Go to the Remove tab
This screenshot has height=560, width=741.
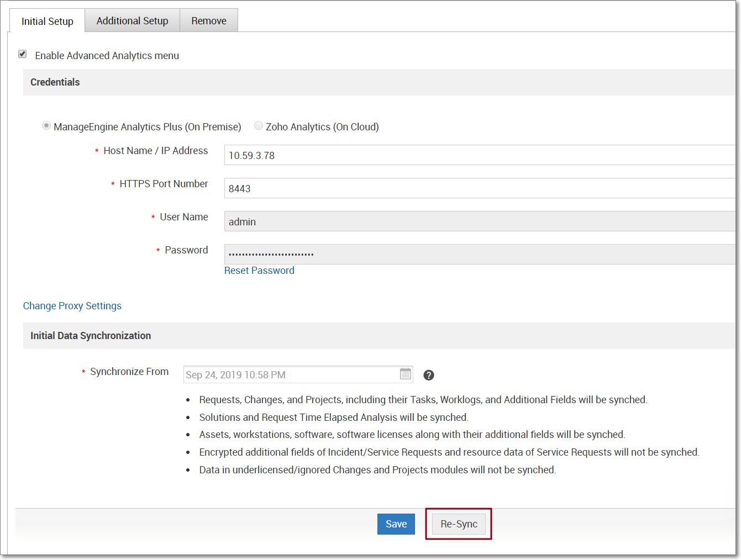209,21
